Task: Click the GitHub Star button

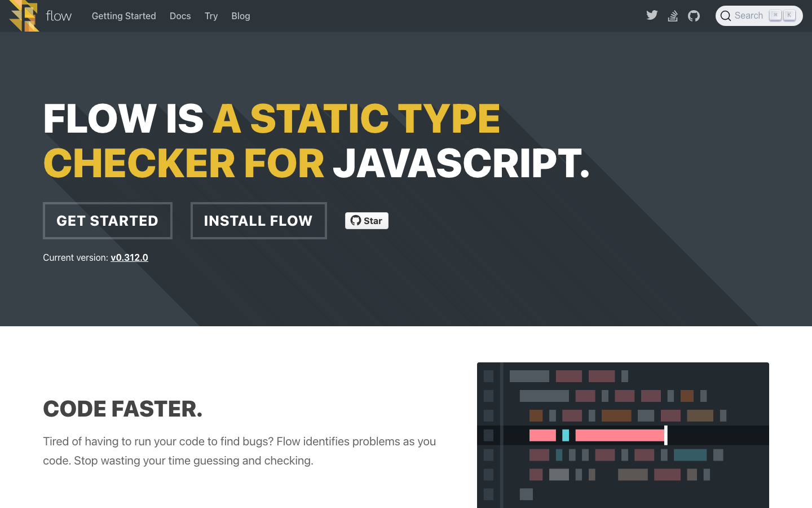Action: pyautogui.click(x=367, y=221)
